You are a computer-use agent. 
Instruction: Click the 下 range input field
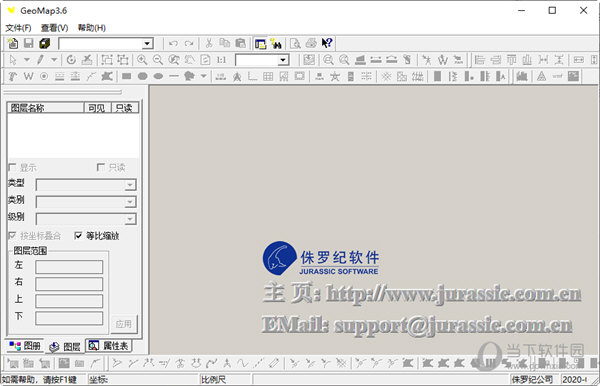[69, 318]
